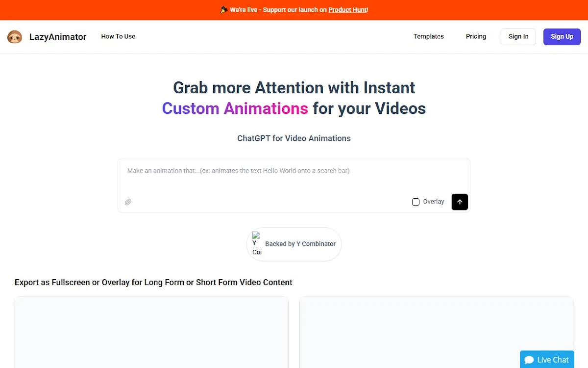This screenshot has width=588, height=368.
Task: Click the left example video thumbnail
Action: pos(151,332)
